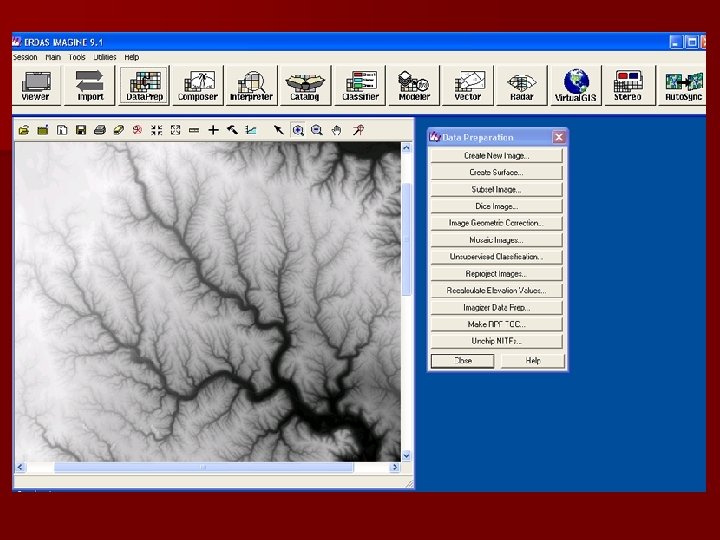Open the Session menu
720x540 pixels.
click(25, 57)
